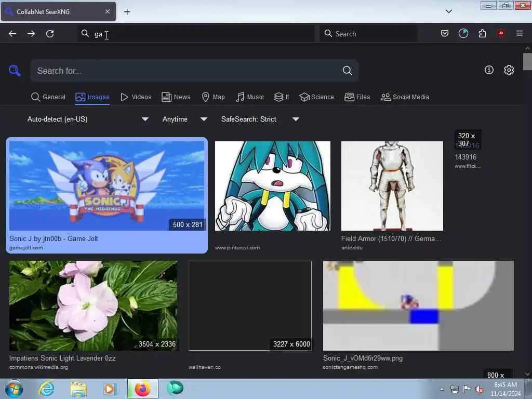Expand the SafeSearch: Strict dropdown
532x399 pixels.
pos(260,119)
